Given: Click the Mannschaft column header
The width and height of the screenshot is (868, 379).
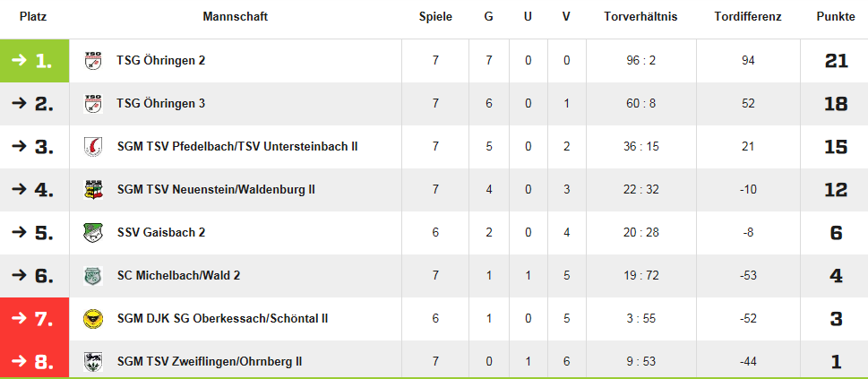Looking at the screenshot, I should 235,17.
